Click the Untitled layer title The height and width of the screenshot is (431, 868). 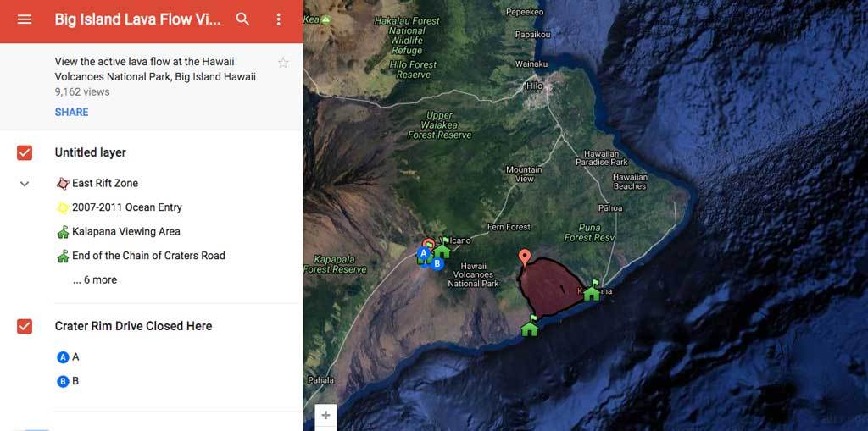click(x=90, y=152)
